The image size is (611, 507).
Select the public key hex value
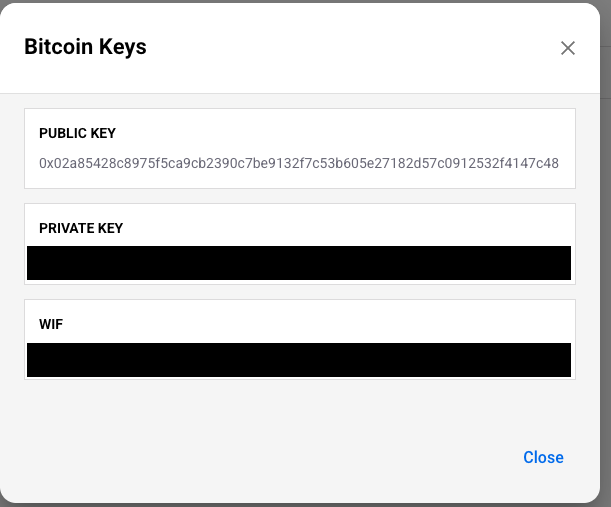click(299, 163)
